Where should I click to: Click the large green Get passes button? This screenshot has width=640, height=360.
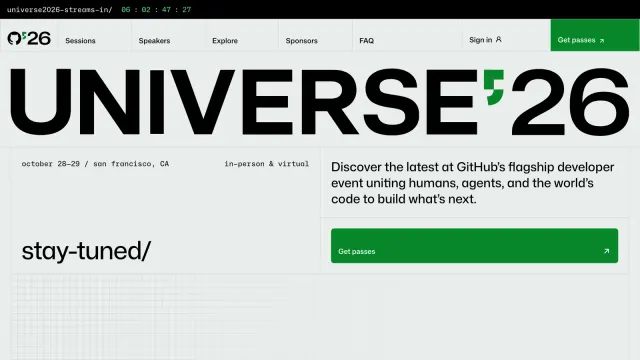tap(474, 246)
